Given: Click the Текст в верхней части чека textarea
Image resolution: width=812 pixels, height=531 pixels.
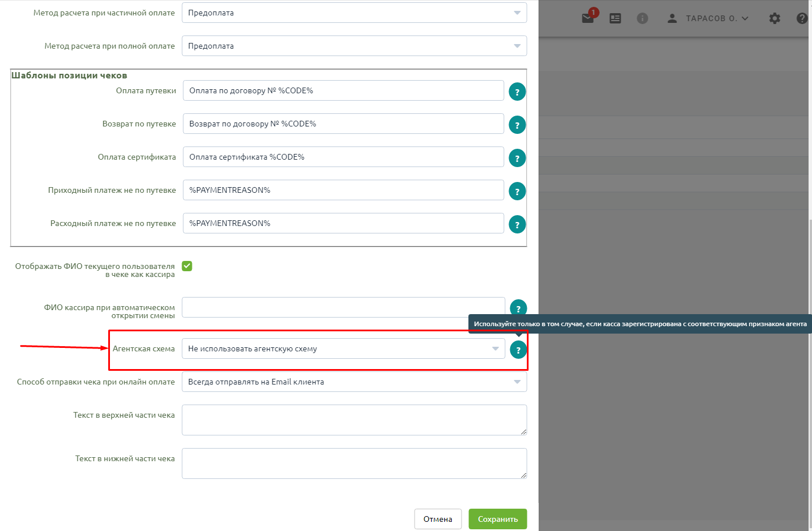Looking at the screenshot, I should [x=354, y=420].
